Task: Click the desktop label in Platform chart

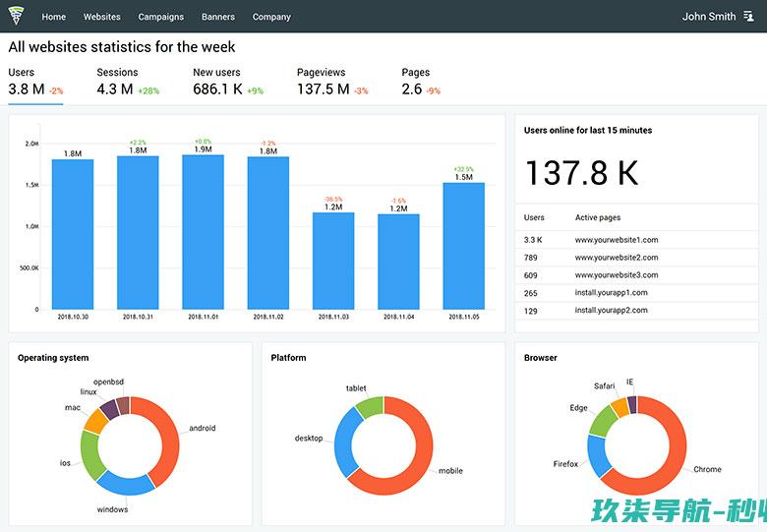Action: pos(309,439)
